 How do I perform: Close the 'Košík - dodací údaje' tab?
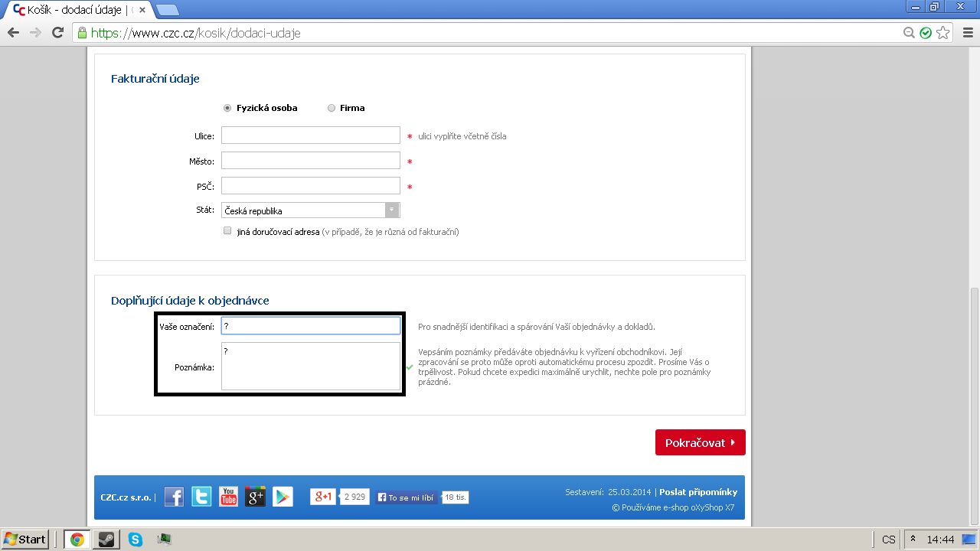(x=141, y=10)
